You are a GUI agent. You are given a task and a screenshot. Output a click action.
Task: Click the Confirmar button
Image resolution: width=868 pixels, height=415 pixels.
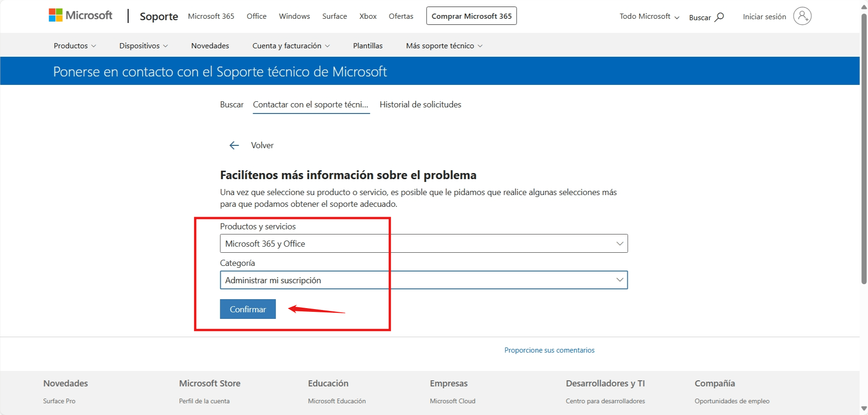[x=248, y=309]
